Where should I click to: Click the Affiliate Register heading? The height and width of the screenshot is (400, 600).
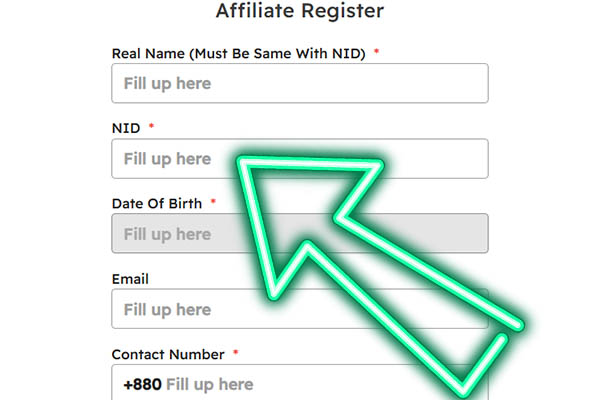[x=300, y=12]
